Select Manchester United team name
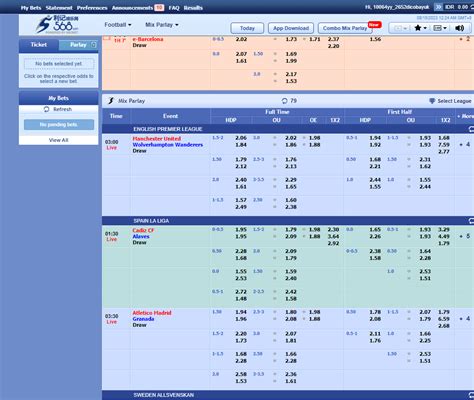The image size is (474, 400). pos(157,138)
